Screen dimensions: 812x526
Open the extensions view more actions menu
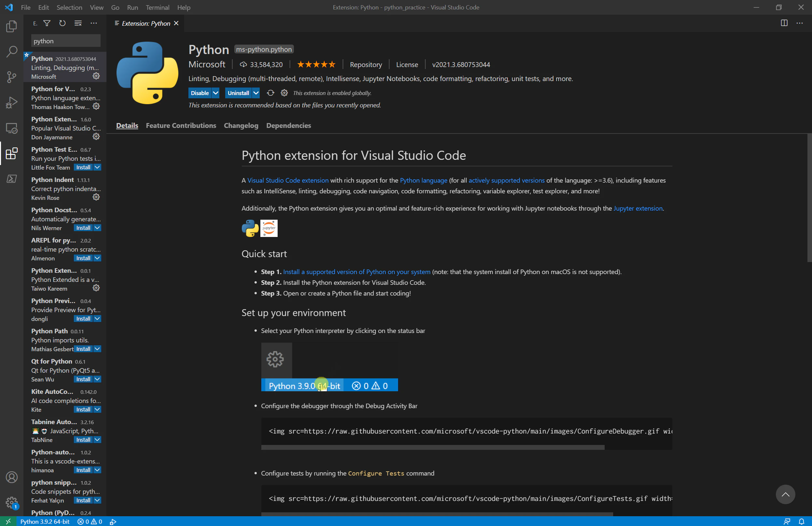(93, 23)
